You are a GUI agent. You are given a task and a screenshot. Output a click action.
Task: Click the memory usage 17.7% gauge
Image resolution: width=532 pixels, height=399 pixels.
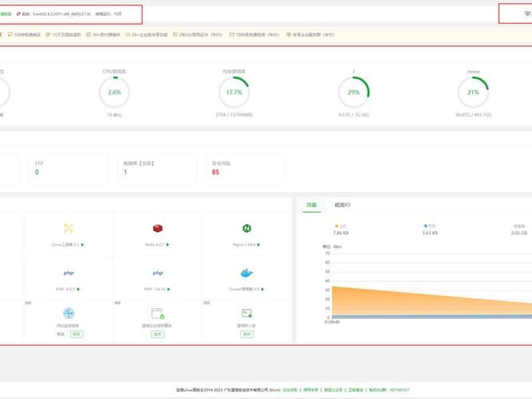coord(234,92)
